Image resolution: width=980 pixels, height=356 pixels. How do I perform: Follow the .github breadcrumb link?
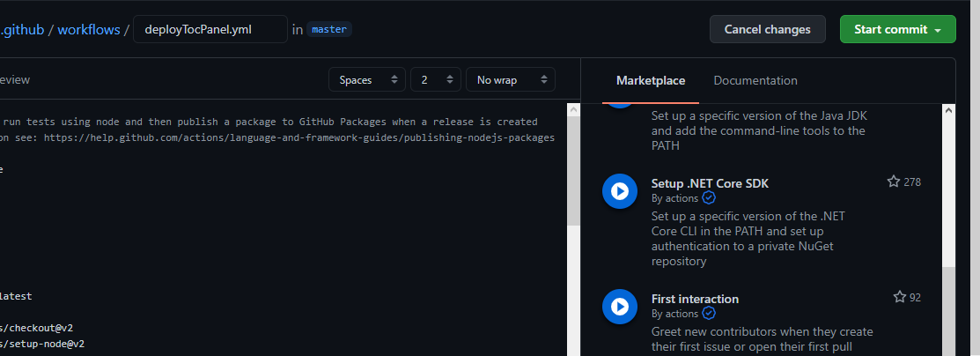(23, 29)
